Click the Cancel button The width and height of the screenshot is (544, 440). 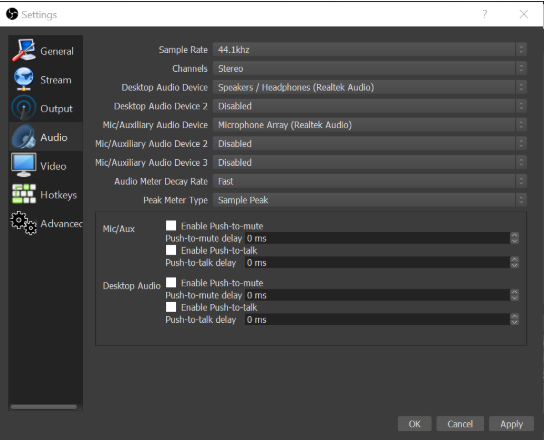coord(460,424)
